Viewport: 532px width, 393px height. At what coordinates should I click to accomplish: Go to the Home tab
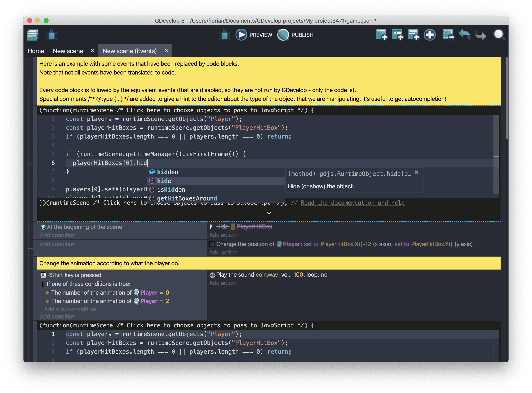click(36, 51)
